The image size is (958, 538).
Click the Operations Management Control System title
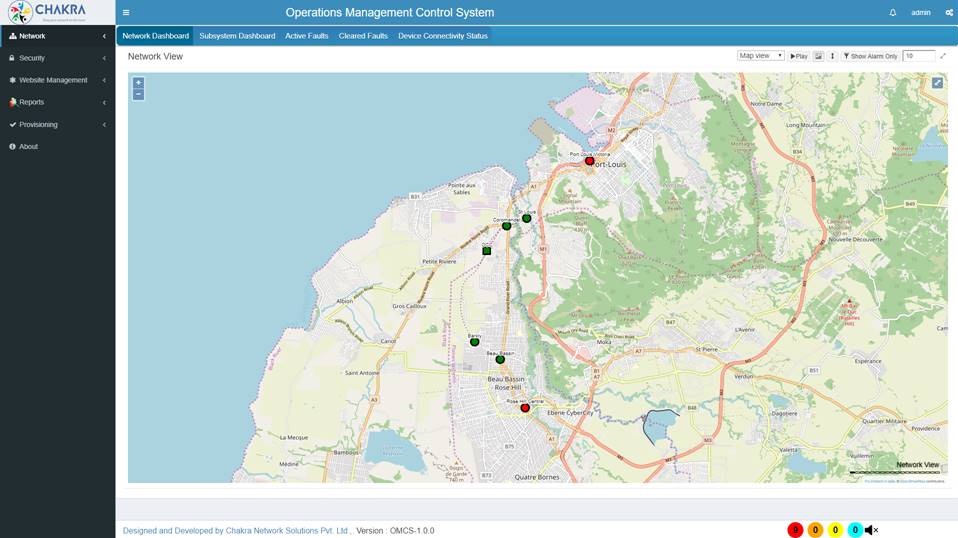(390, 12)
